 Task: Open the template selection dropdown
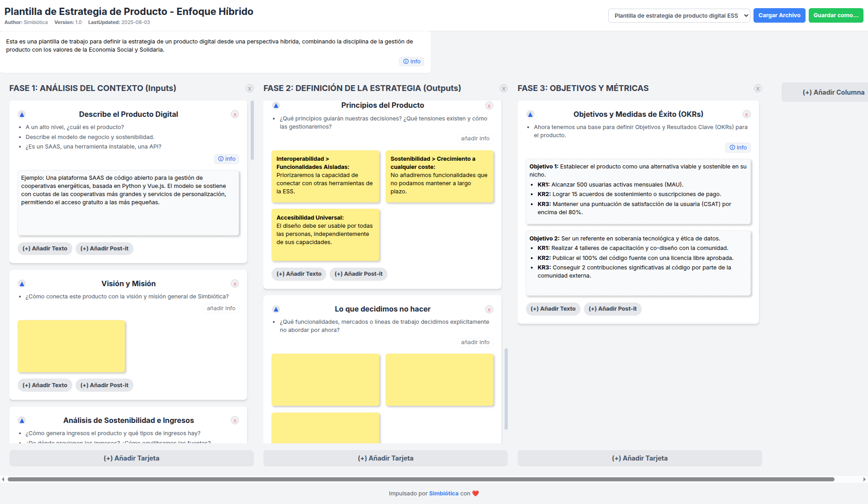point(678,15)
